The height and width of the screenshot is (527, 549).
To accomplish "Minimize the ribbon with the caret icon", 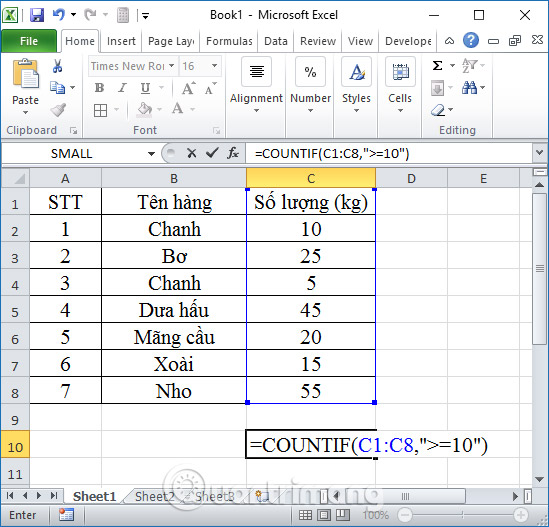I will 450,41.
